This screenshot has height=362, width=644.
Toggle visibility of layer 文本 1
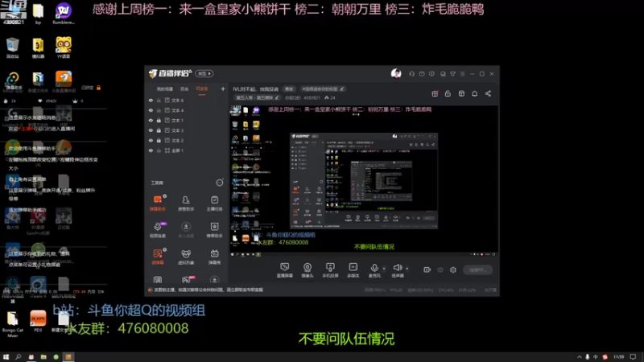(151, 120)
